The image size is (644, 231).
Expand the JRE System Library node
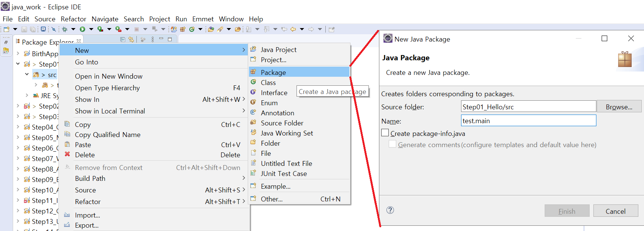[x=27, y=95]
